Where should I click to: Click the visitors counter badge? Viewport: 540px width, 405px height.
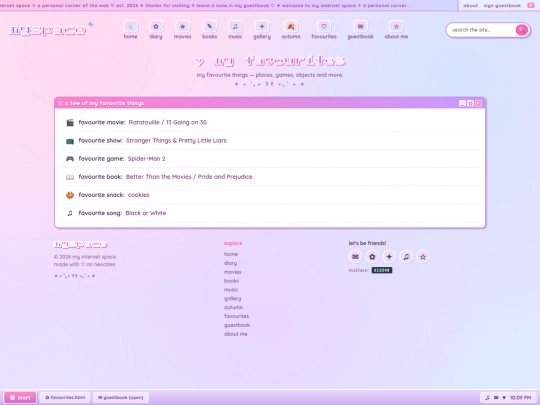pos(382,270)
